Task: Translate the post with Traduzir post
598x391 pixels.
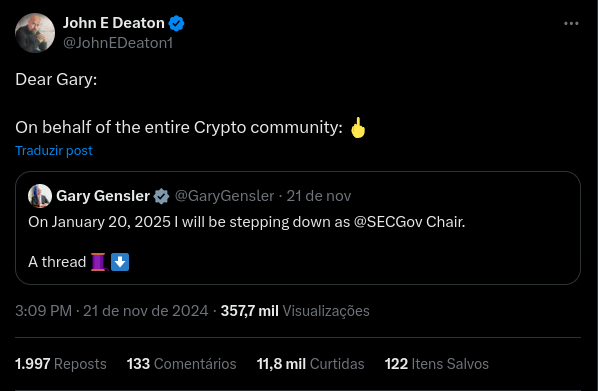Action: tap(54, 150)
